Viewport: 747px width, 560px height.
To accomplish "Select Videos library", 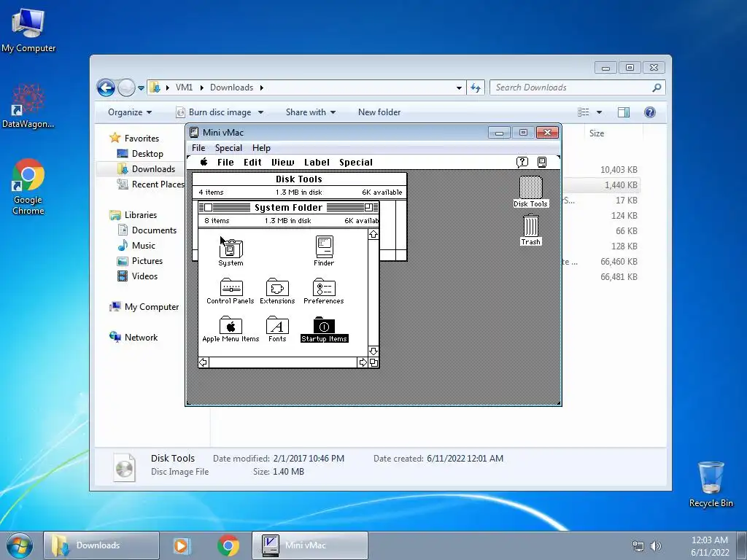I will click(144, 276).
